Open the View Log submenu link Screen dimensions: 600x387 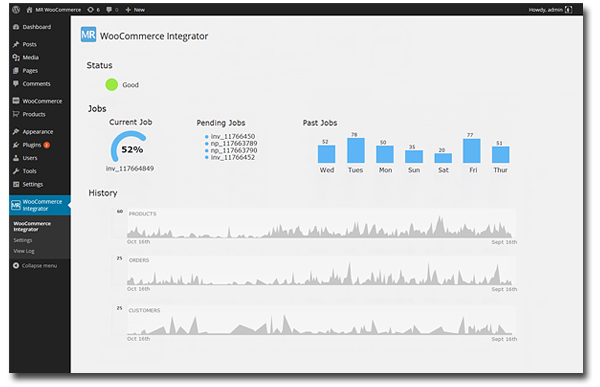24,251
